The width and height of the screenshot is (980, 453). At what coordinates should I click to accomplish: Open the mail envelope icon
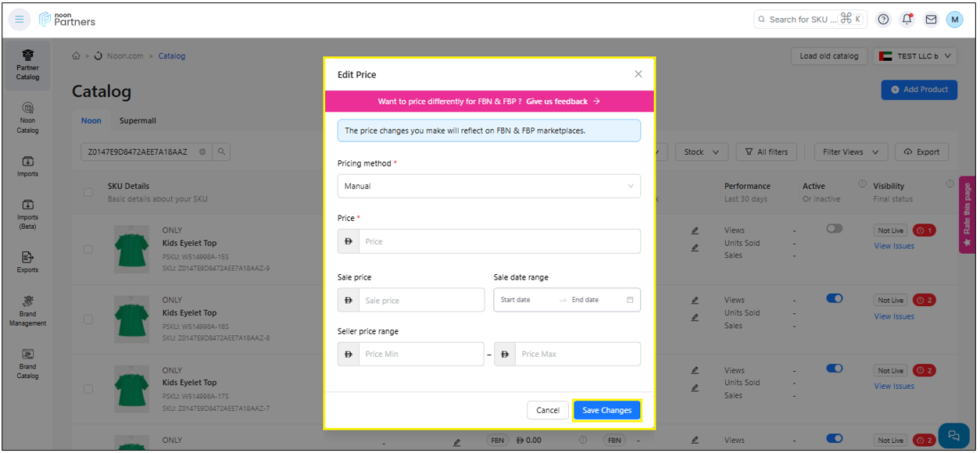click(931, 20)
